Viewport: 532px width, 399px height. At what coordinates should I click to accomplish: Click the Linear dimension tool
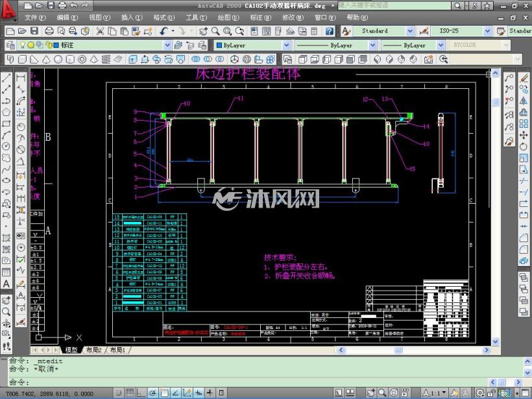(21, 78)
